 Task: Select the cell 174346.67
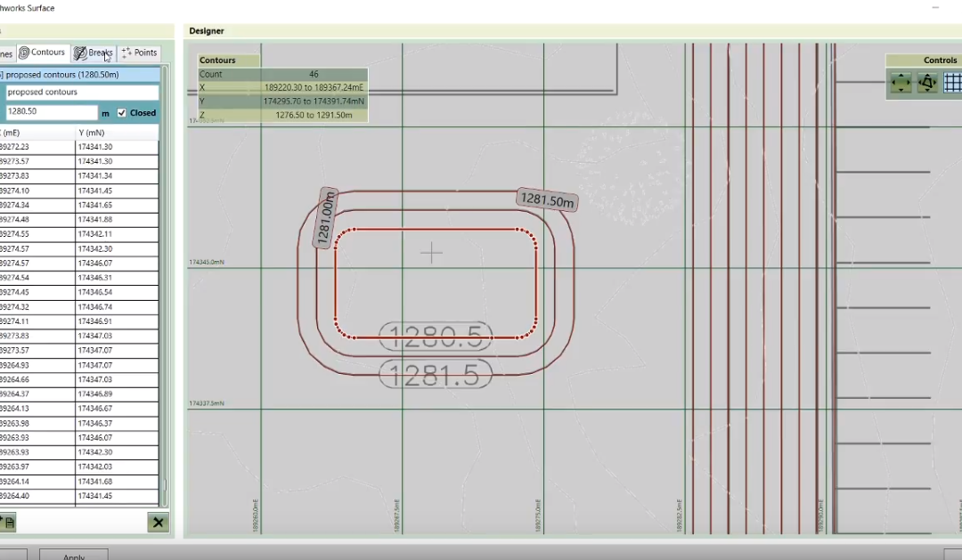click(x=117, y=409)
